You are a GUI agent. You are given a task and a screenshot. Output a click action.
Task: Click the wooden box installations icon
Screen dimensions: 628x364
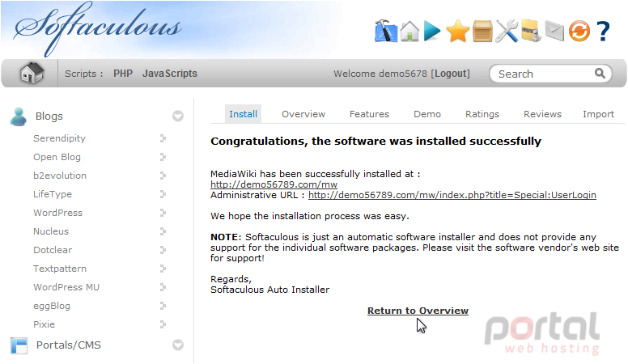[482, 32]
